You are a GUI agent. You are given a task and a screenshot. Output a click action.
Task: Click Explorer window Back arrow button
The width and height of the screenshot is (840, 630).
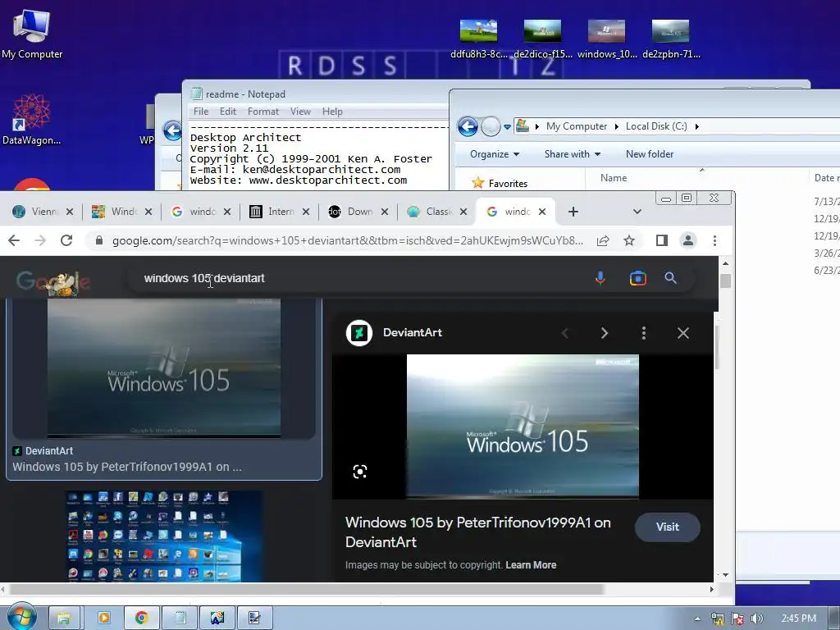click(x=468, y=127)
